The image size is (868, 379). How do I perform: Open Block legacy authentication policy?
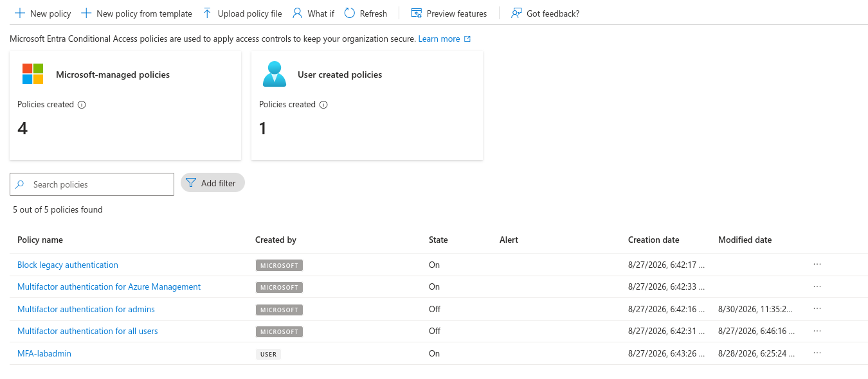tap(68, 265)
